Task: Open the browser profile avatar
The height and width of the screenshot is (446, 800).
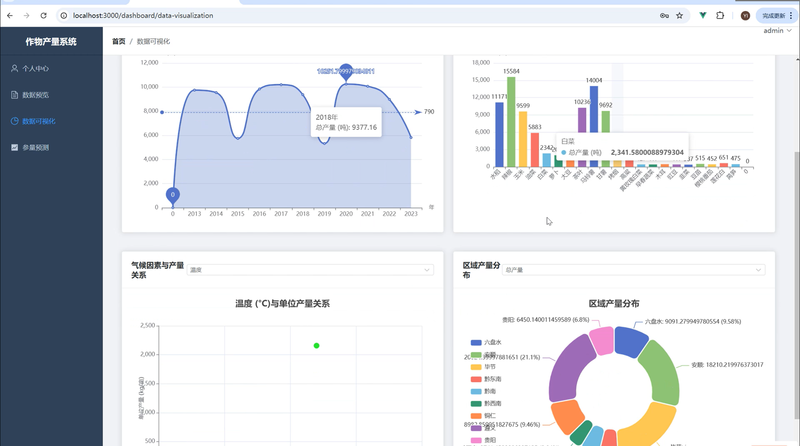Action: click(x=745, y=16)
